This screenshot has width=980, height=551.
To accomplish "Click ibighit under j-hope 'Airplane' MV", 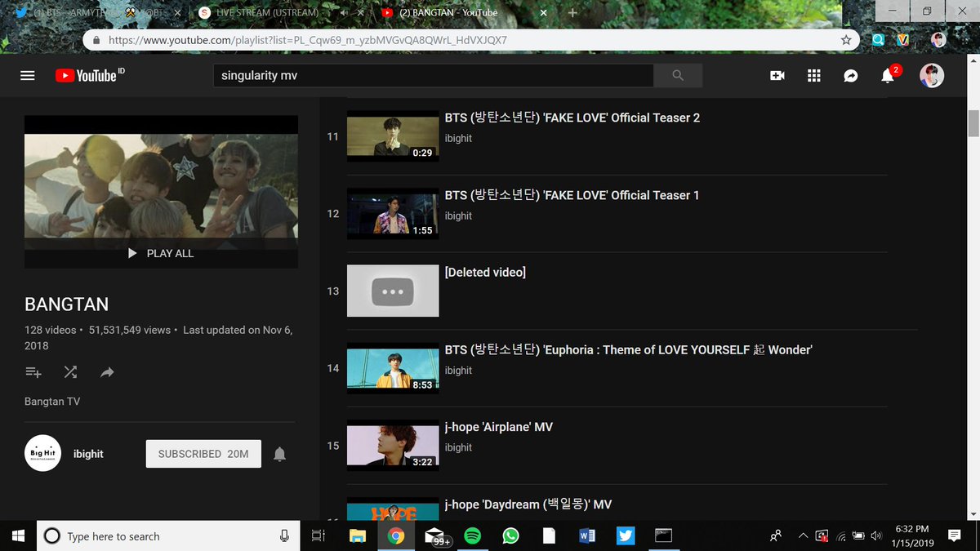I will (x=458, y=448).
